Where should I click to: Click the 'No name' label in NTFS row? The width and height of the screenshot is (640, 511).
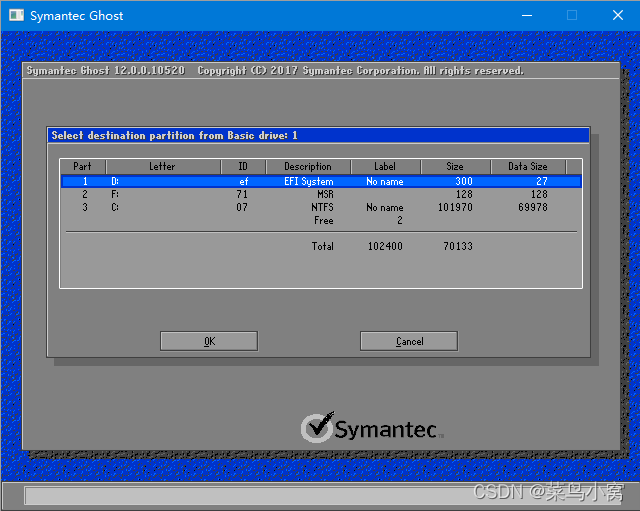pos(385,207)
